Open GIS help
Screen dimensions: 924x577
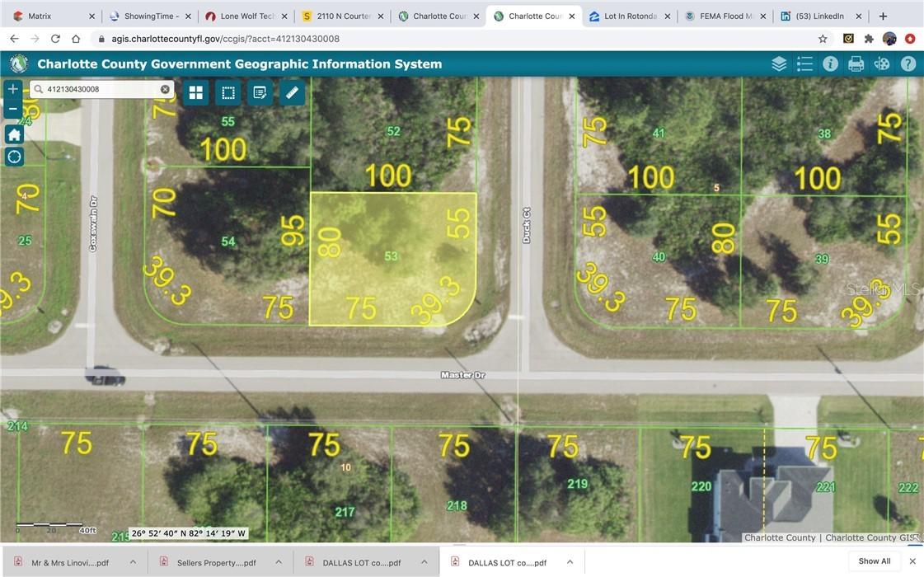pyautogui.click(x=907, y=63)
